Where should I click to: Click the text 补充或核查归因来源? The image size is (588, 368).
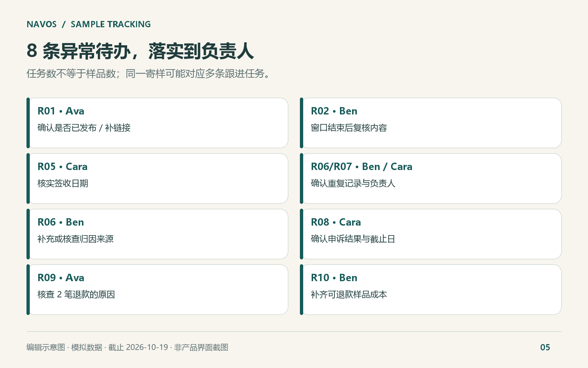coord(76,239)
